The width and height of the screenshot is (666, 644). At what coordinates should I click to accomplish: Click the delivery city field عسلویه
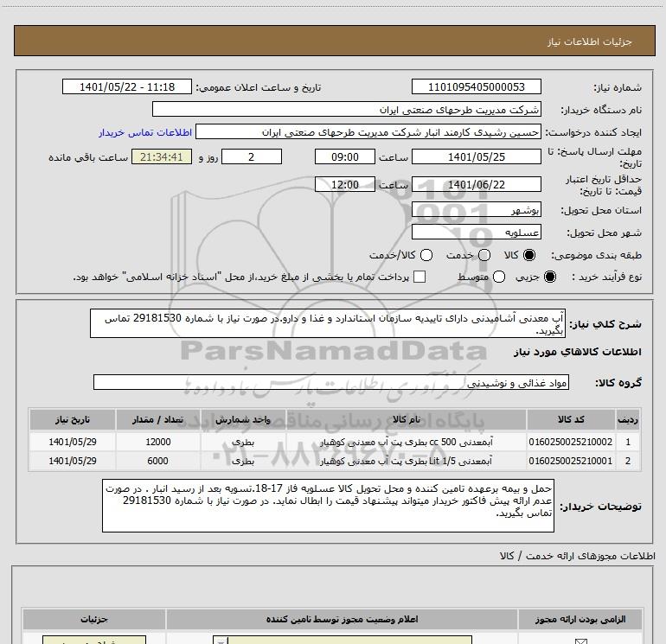click(x=476, y=232)
